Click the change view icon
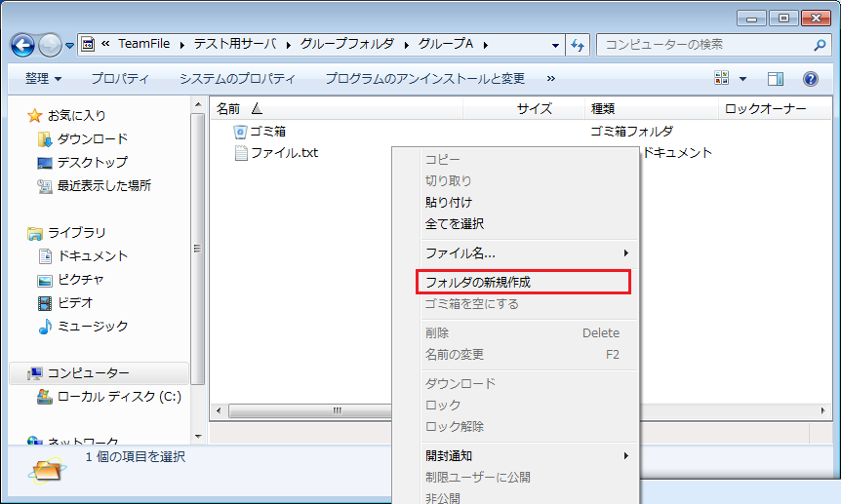841x504 pixels. coord(723,78)
